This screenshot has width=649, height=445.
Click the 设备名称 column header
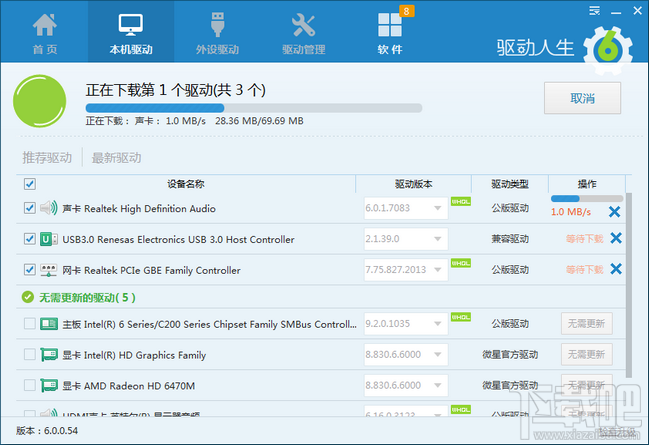click(x=186, y=184)
